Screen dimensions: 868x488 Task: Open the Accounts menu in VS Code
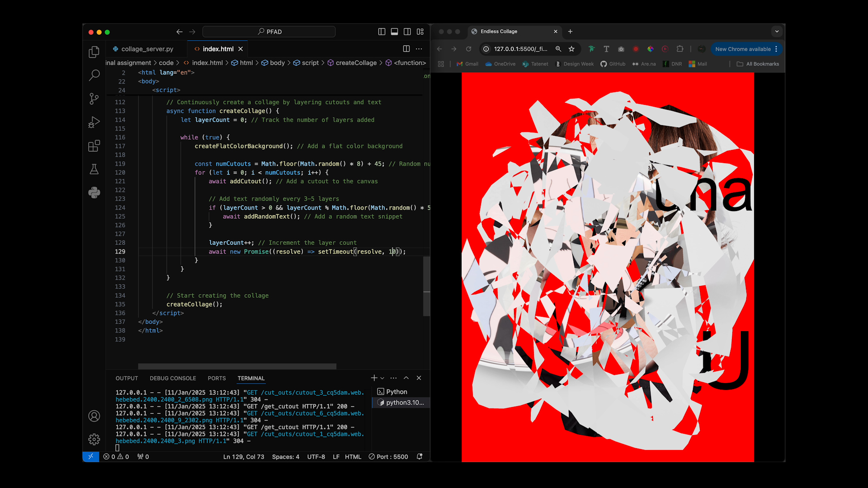point(94,416)
